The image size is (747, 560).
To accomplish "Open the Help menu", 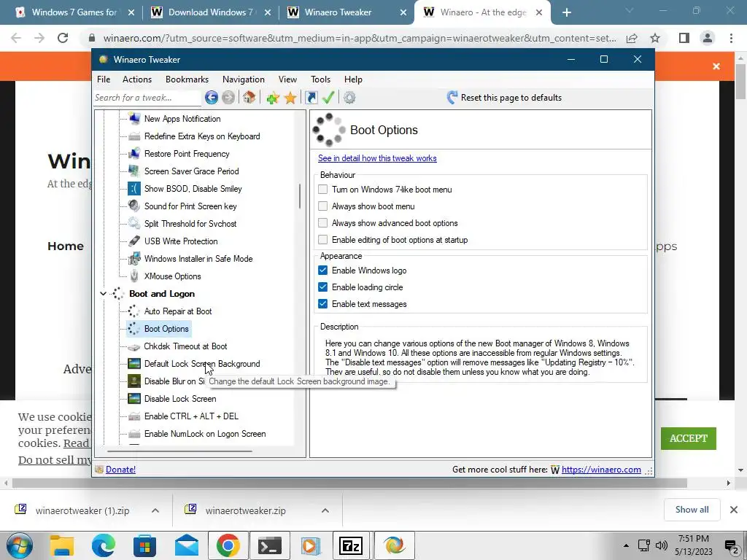I will click(354, 79).
